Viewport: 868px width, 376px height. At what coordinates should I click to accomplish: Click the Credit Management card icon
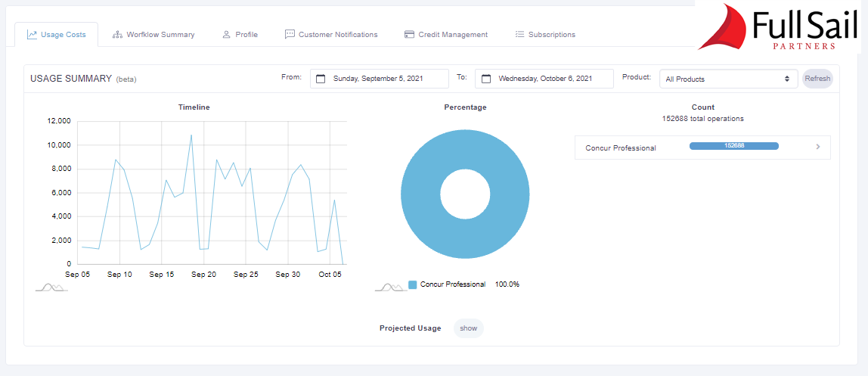(409, 35)
